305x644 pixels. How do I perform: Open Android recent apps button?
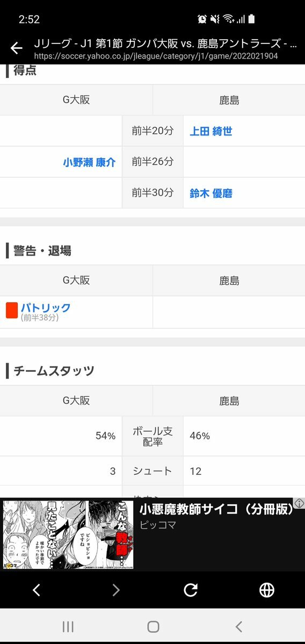click(x=68, y=626)
